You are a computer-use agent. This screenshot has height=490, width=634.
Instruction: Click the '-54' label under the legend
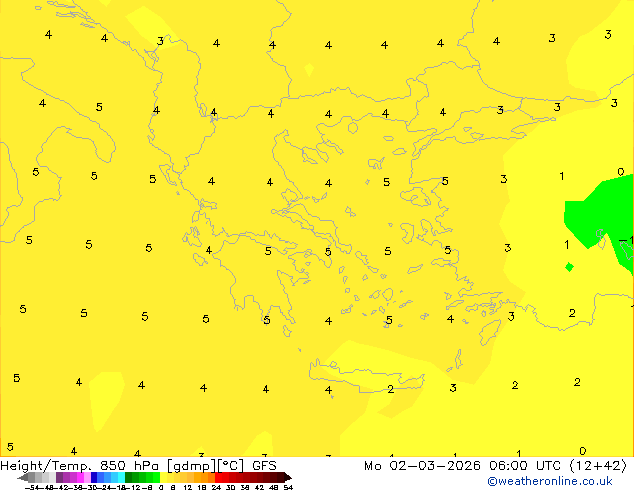click(x=32, y=487)
